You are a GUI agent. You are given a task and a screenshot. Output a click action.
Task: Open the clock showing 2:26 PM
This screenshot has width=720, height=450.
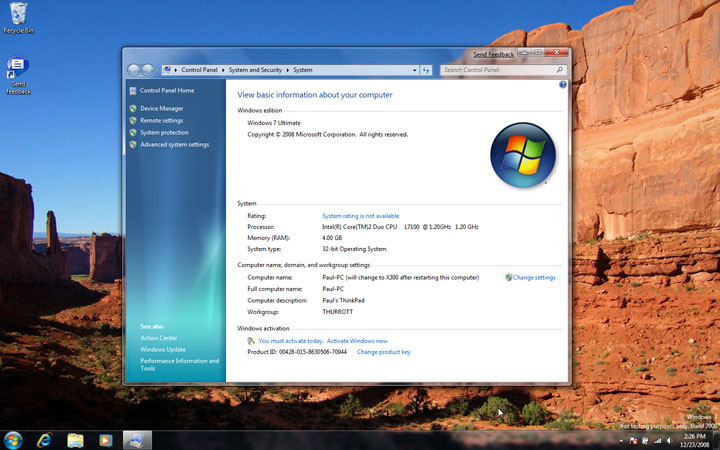coord(694,441)
